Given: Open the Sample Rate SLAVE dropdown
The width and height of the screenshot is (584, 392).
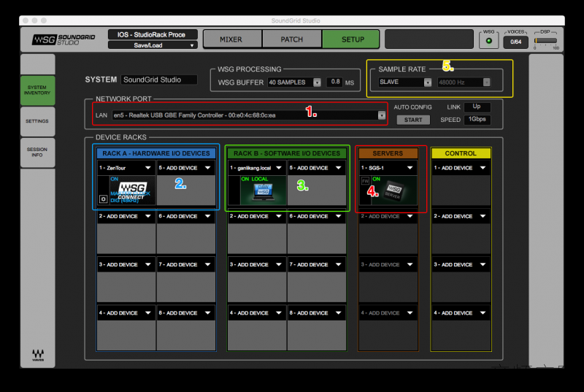Looking at the screenshot, I should [405, 82].
